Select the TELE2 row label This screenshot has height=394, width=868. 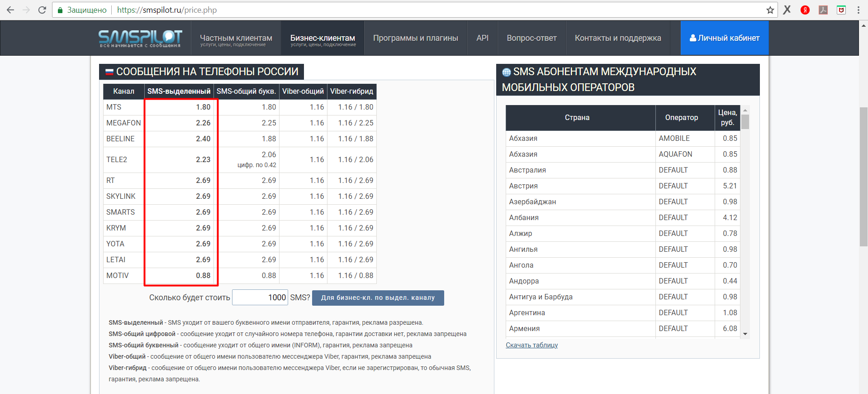click(x=117, y=160)
